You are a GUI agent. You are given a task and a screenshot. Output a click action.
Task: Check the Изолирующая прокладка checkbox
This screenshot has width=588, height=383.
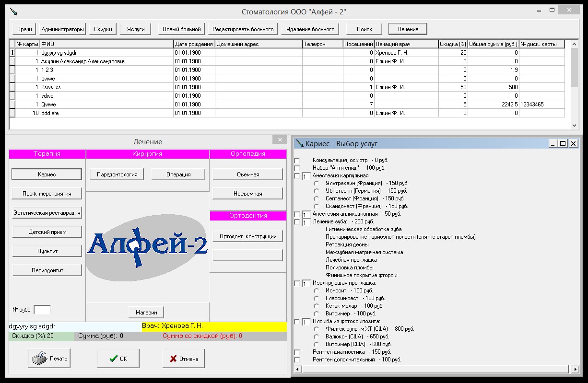(x=297, y=283)
